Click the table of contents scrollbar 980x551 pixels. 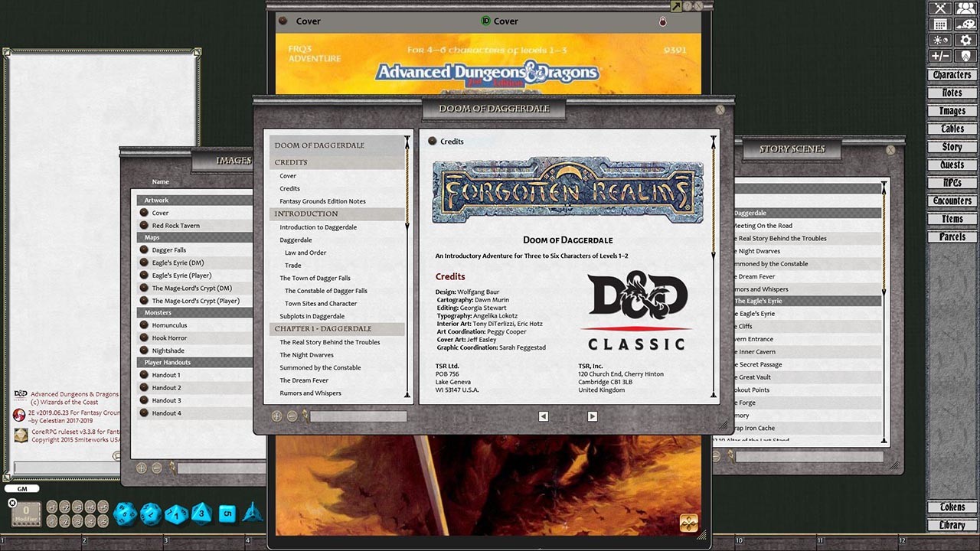[x=407, y=266]
